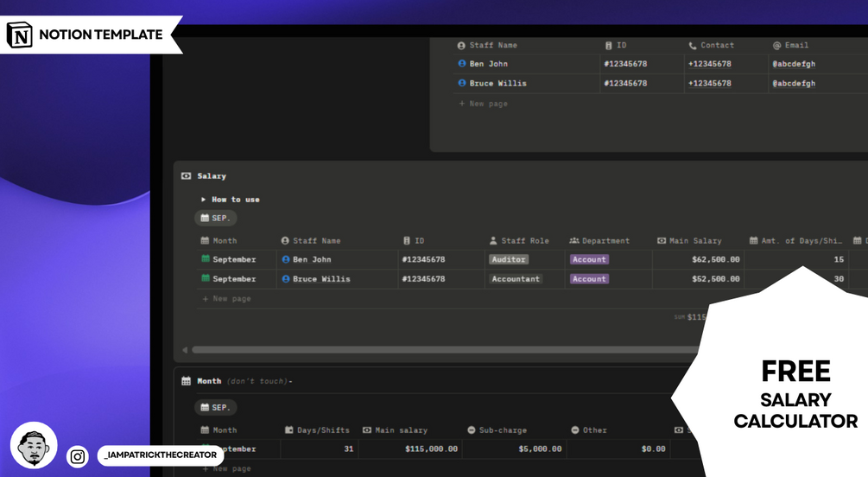Viewport: 868px width, 477px height.
Task: Click the Email column header
Action: tap(790, 46)
